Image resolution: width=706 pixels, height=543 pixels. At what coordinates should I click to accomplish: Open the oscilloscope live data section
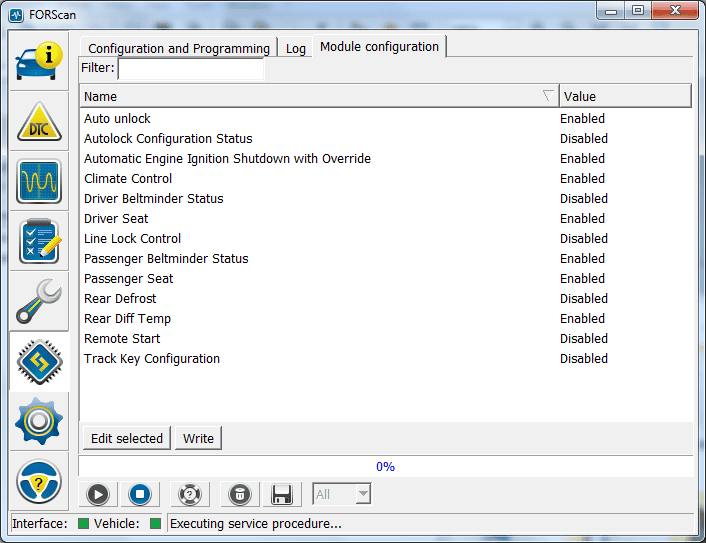(x=39, y=181)
